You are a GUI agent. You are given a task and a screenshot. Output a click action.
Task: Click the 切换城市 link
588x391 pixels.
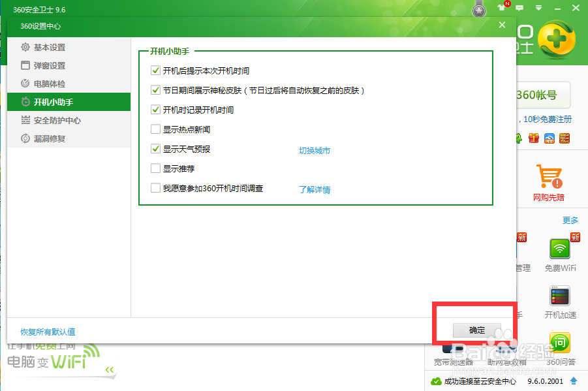tap(315, 151)
